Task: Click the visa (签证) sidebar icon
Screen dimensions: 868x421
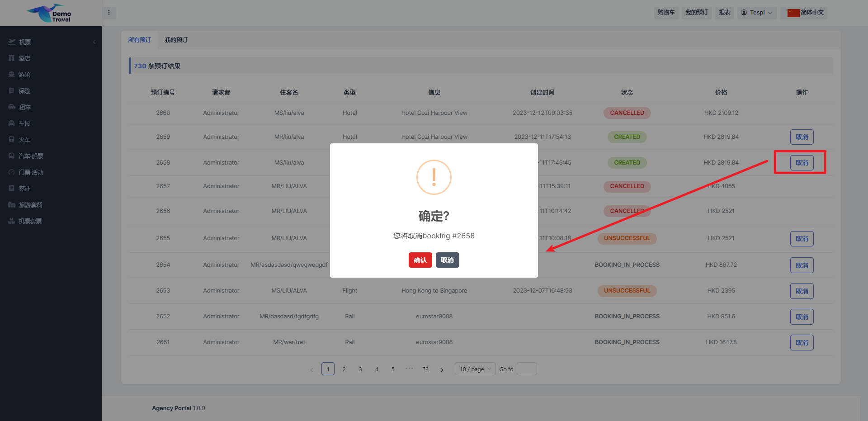Action: [12, 189]
